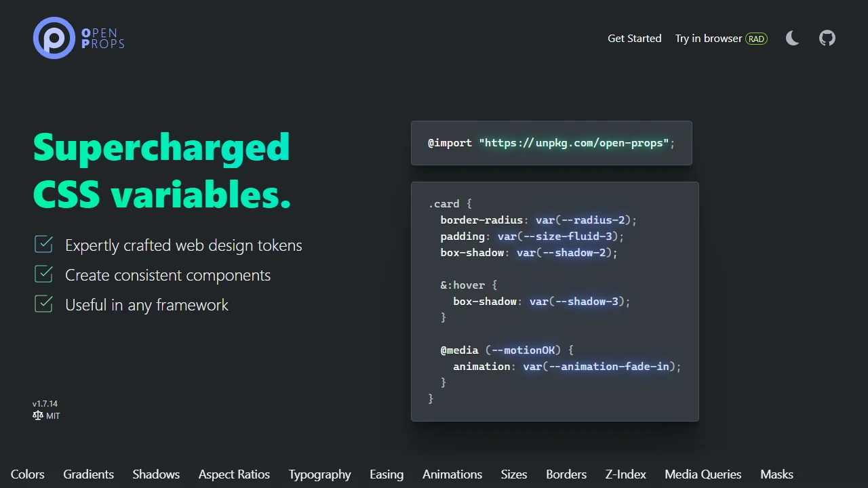Select the Gradients nav item
The height and width of the screenshot is (488, 868).
pos(88,474)
